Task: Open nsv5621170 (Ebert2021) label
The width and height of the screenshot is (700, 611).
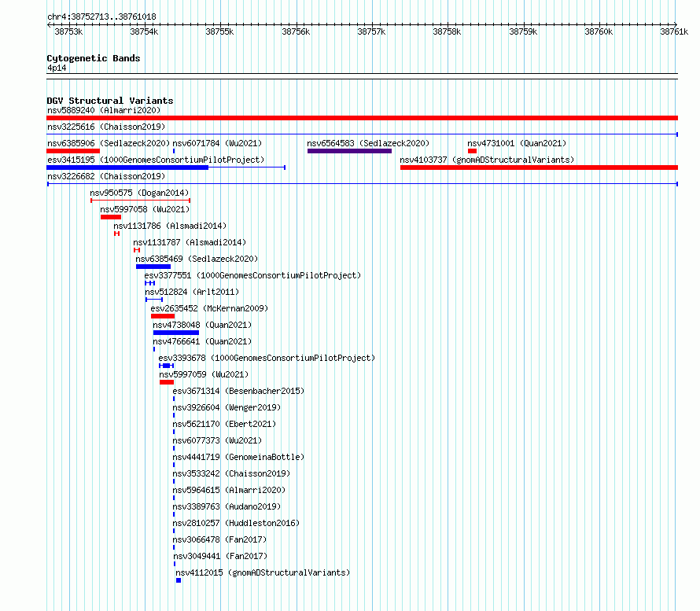Action: (x=225, y=424)
